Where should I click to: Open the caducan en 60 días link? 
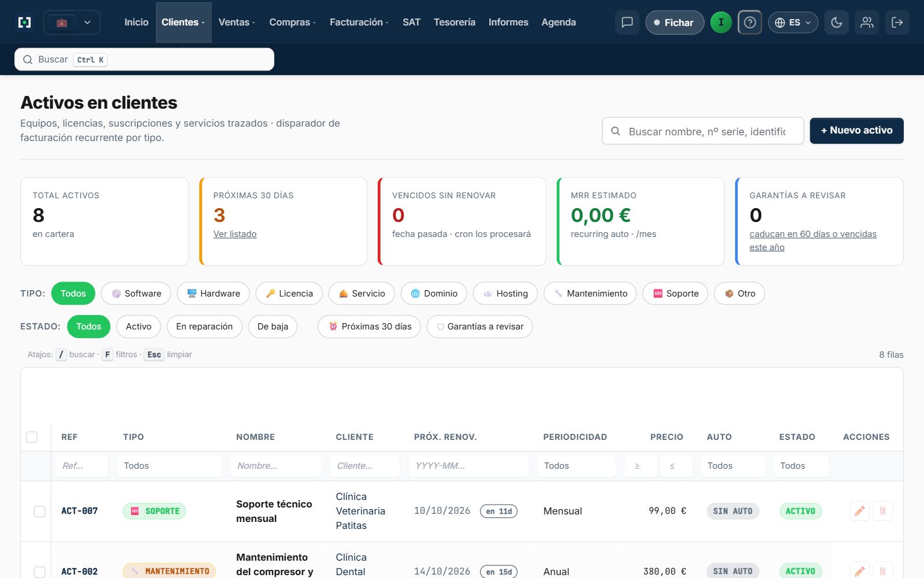(813, 240)
